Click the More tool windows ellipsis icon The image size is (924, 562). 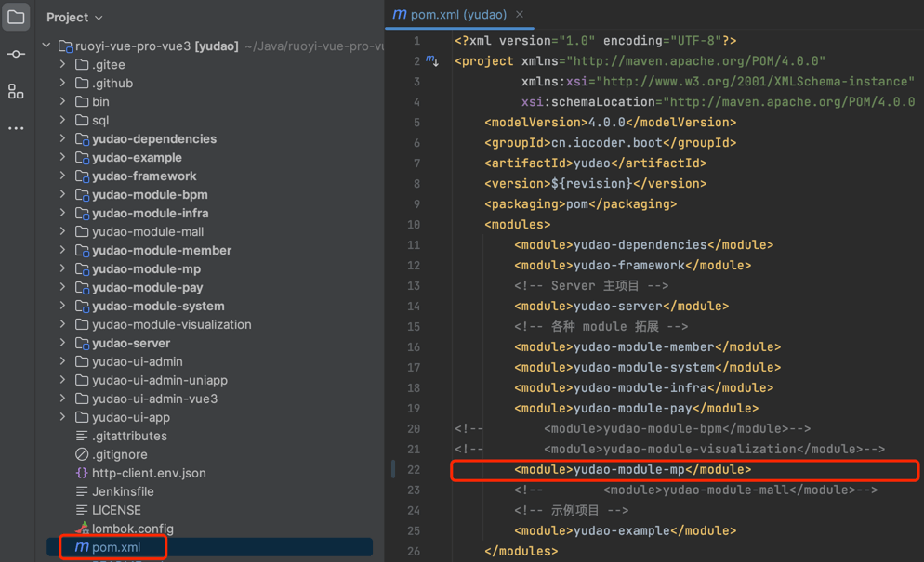(x=16, y=128)
